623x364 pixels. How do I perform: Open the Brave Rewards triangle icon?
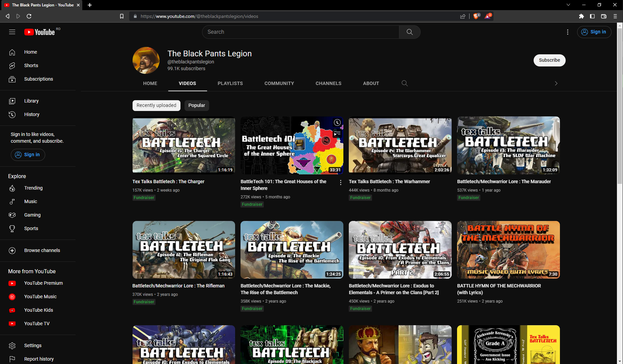[488, 16]
